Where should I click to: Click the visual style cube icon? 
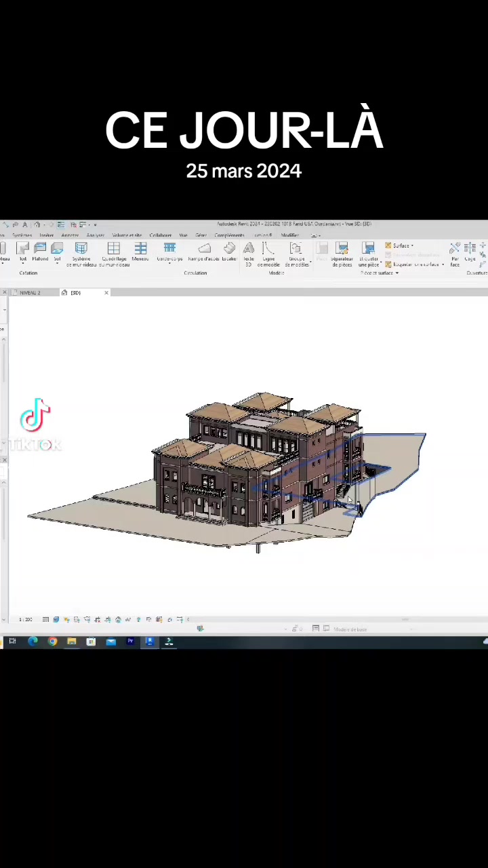(56, 620)
